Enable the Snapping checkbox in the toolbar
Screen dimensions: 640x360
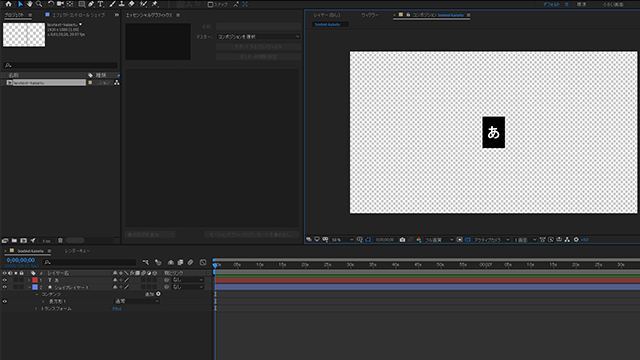210,4
